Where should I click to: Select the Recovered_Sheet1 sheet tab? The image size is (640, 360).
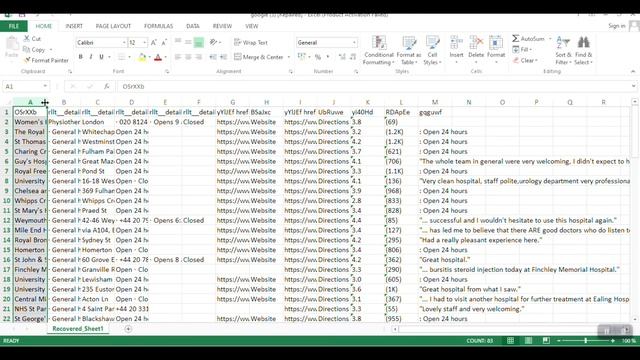click(x=78, y=329)
